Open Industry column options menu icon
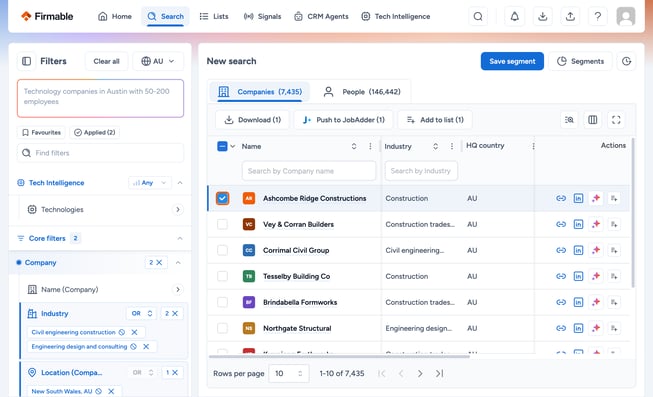The image size is (653, 397). click(452, 146)
